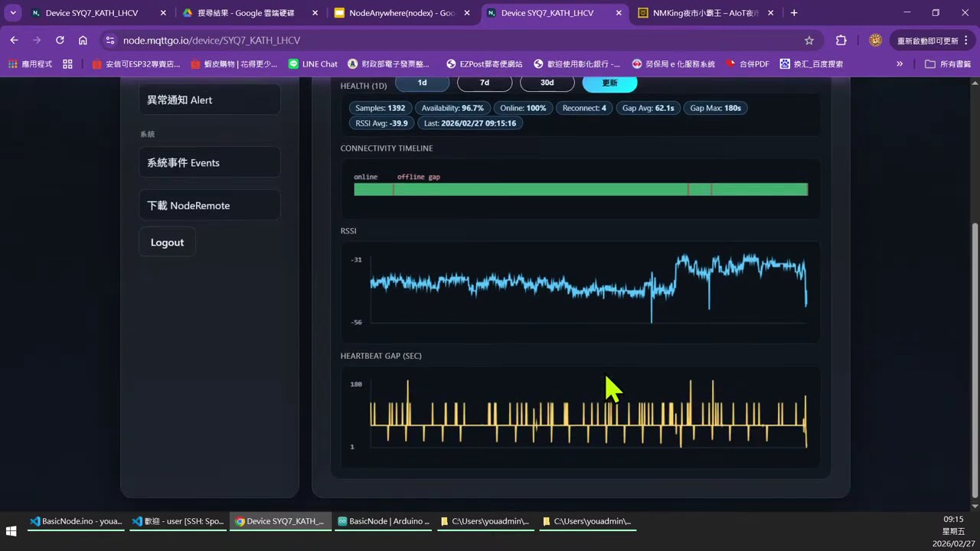980x551 pixels.
Task: Click the browser back arrow
Action: [x=14, y=41]
